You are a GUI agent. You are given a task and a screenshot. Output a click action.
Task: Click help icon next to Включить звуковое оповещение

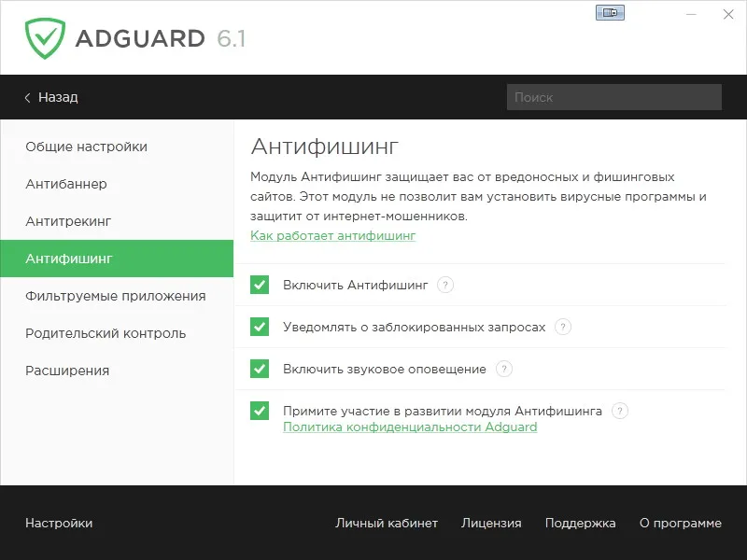click(x=503, y=369)
